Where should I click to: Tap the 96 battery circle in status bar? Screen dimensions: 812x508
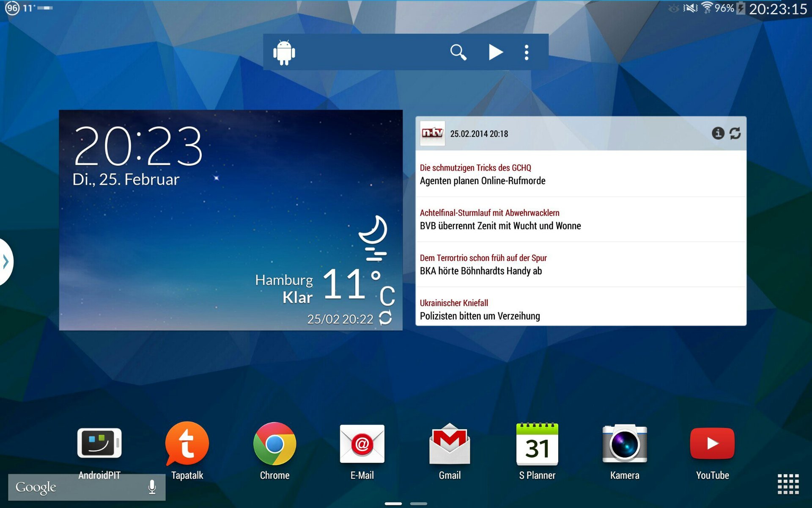point(12,8)
